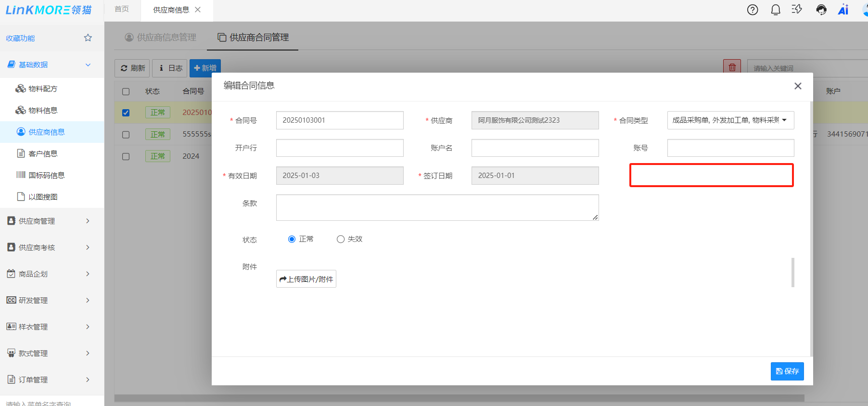This screenshot has height=406, width=868.
Task: Click the 以图搜图 file icon
Action: point(21,196)
